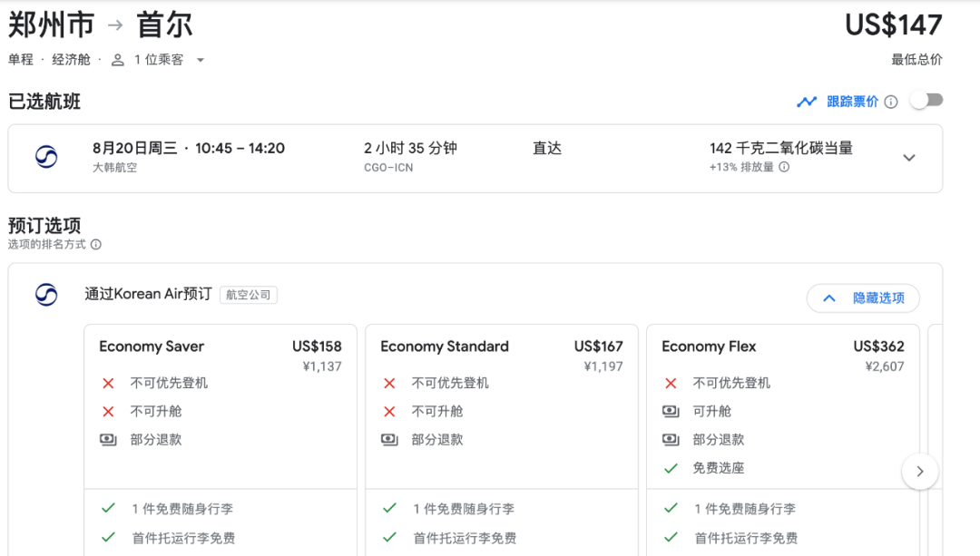Viewport: 980px width, 556px height.
Task: Click the 跟踪票价 link text
Action: tap(852, 102)
